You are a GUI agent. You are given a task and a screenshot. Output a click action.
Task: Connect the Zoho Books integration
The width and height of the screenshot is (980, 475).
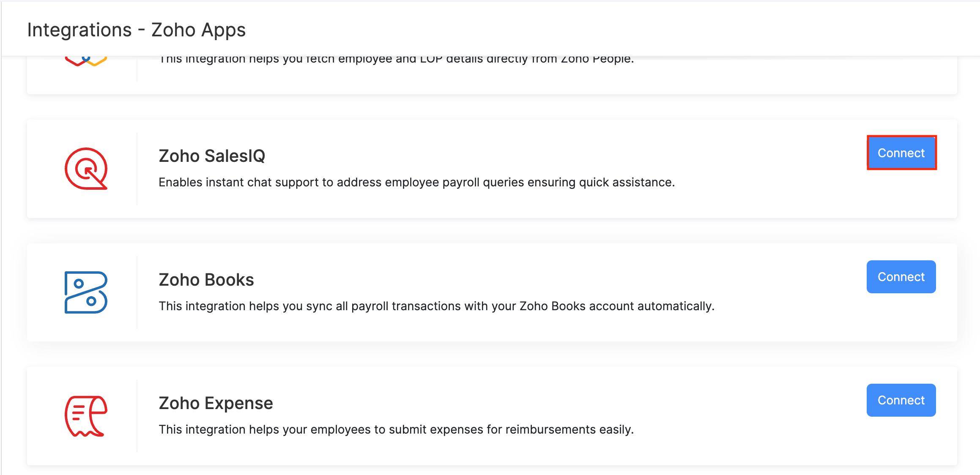[901, 277]
